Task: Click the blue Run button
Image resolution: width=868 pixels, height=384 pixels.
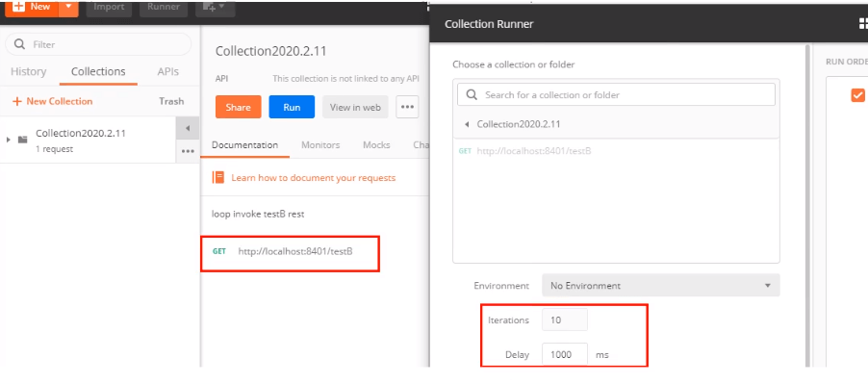Action: click(x=292, y=108)
